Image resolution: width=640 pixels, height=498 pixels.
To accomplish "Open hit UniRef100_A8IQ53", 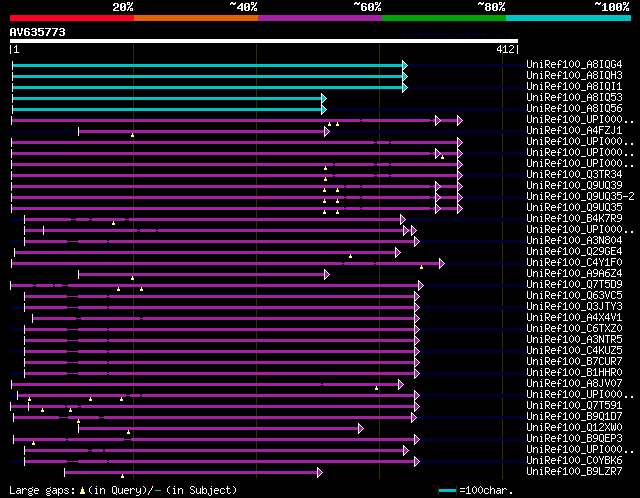I will [574, 97].
